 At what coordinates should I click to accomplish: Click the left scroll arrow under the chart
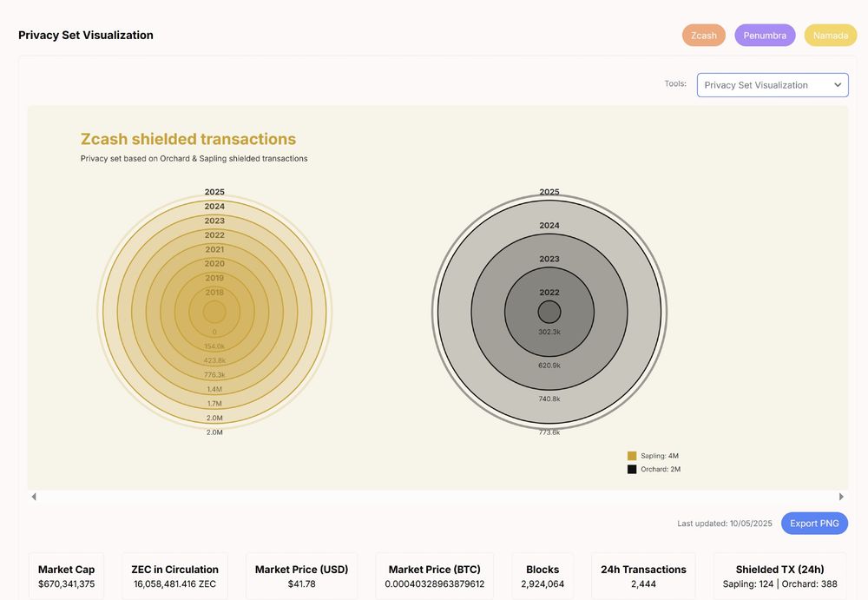point(34,497)
